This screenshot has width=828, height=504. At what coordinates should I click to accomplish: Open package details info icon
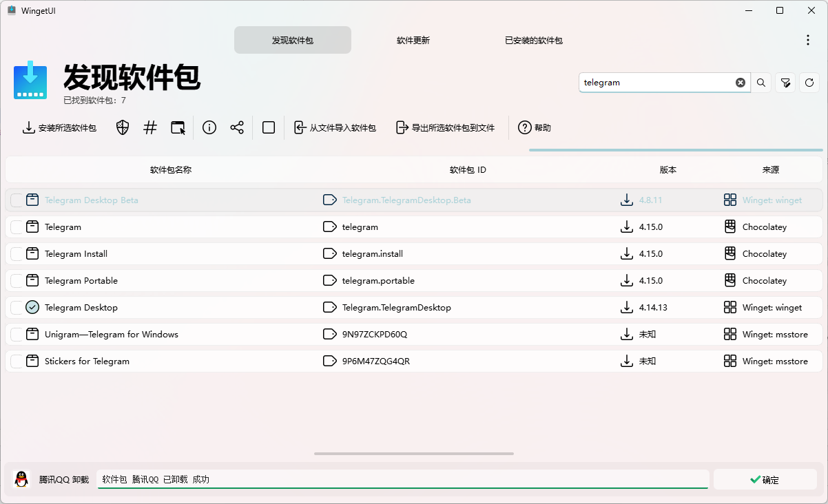(x=209, y=127)
